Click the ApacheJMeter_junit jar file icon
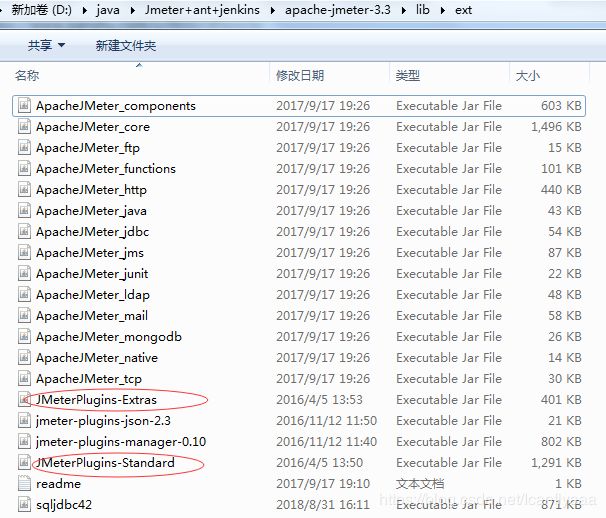 (x=24, y=273)
